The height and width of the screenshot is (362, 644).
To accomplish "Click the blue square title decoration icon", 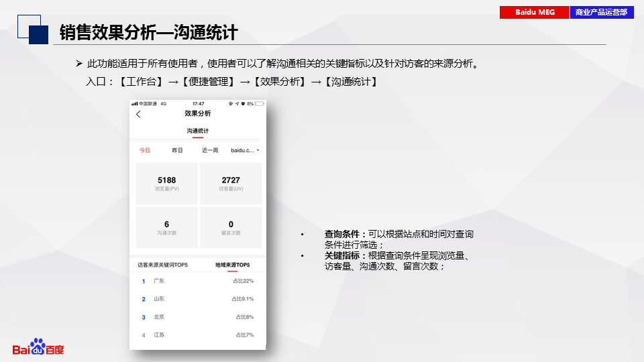I will click(37, 34).
